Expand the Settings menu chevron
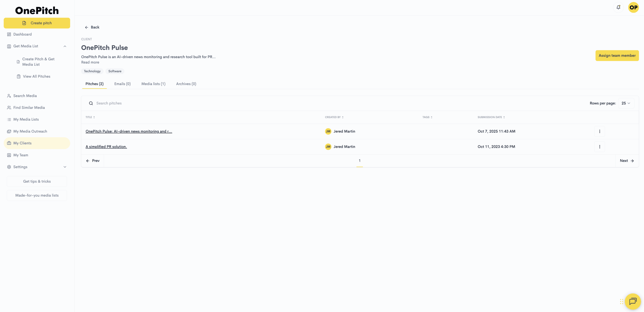This screenshot has height=312, width=644. 65,167
